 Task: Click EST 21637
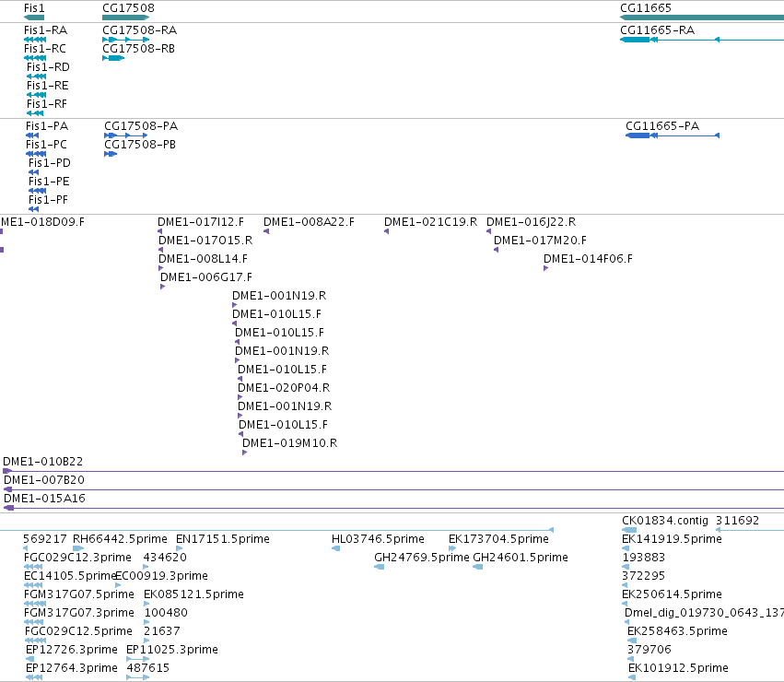pos(146,641)
